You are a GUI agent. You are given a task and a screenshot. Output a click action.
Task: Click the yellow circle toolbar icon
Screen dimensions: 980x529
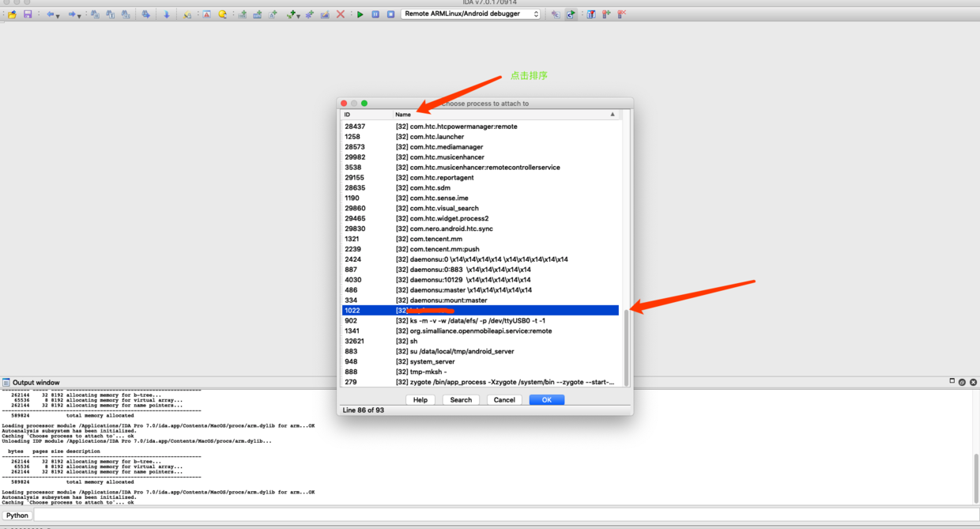coord(222,14)
